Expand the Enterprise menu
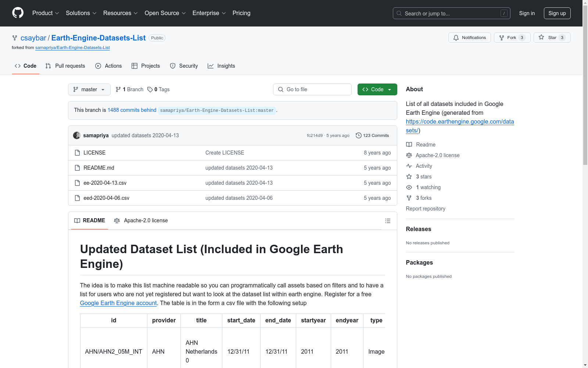 click(x=209, y=13)
